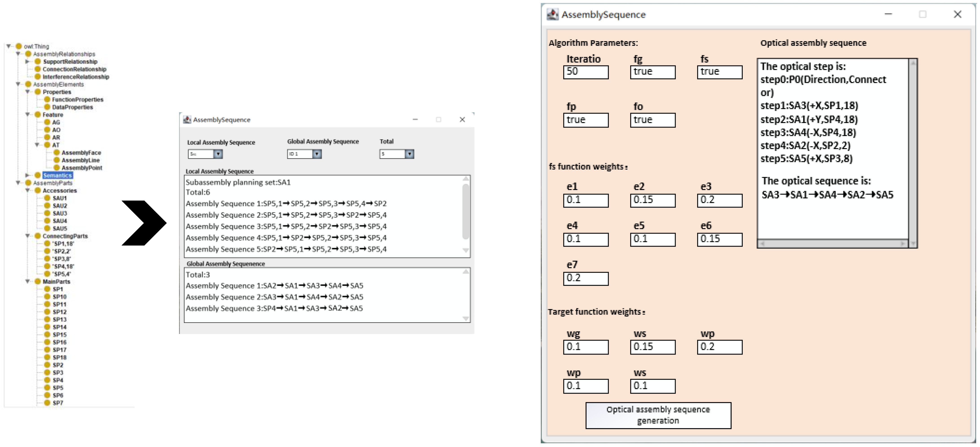Collapse the ConnectingParts tree node
Viewport: 980px width, 447px height.
pos(27,236)
